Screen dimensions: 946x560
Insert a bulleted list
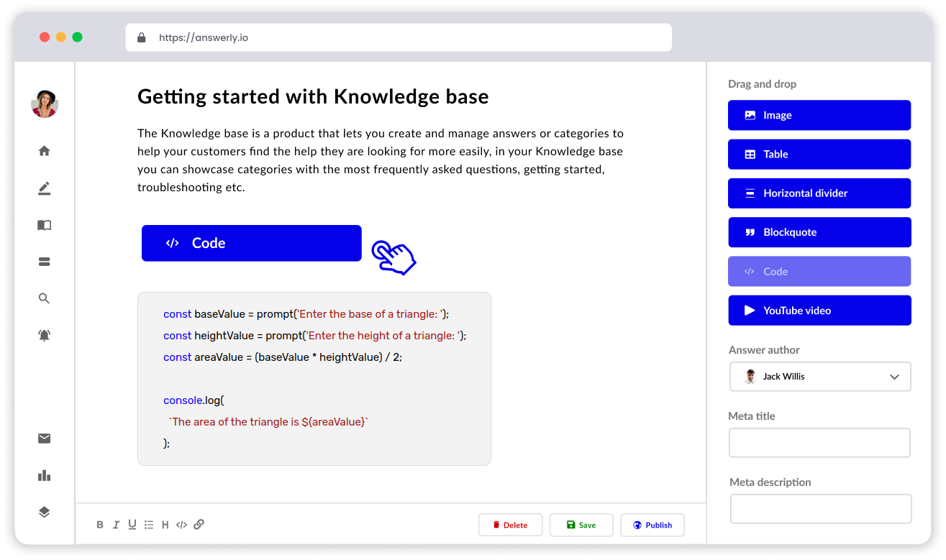(149, 525)
